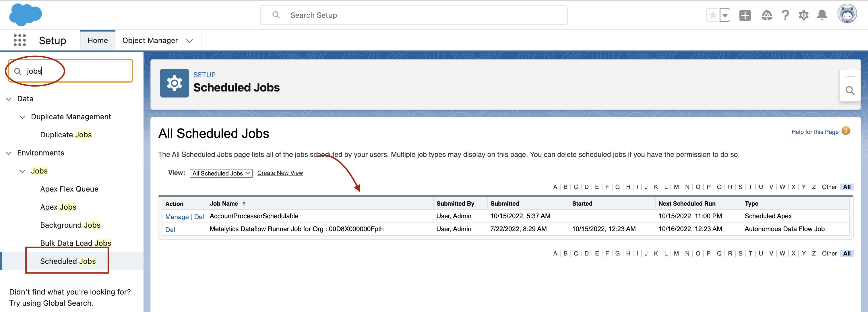Click the Create New View link
The image size is (868, 312).
click(x=280, y=173)
